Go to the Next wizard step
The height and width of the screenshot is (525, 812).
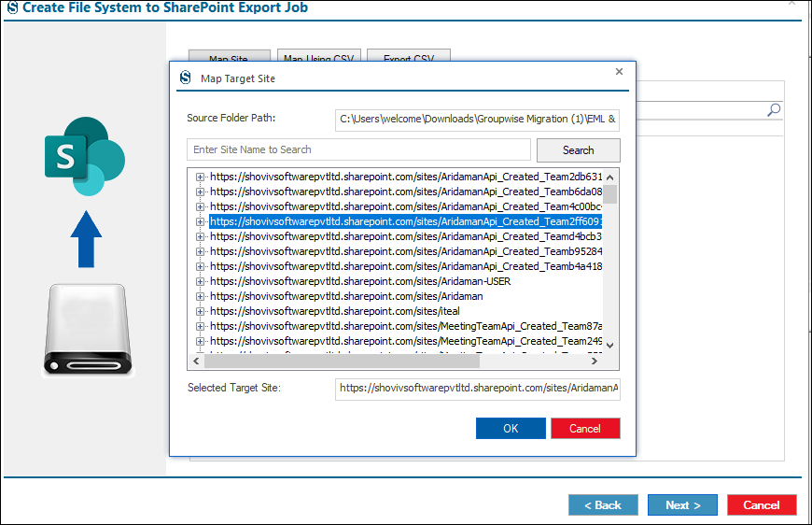click(682, 505)
